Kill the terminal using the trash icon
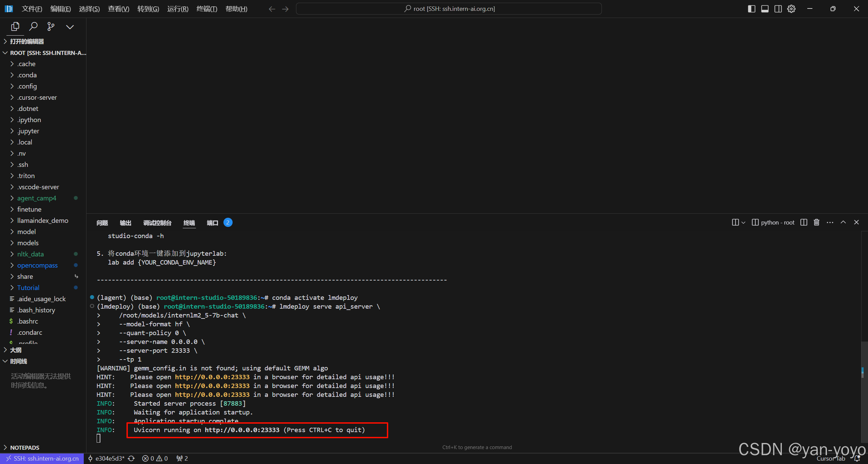This screenshot has width=868, height=464. tap(816, 222)
